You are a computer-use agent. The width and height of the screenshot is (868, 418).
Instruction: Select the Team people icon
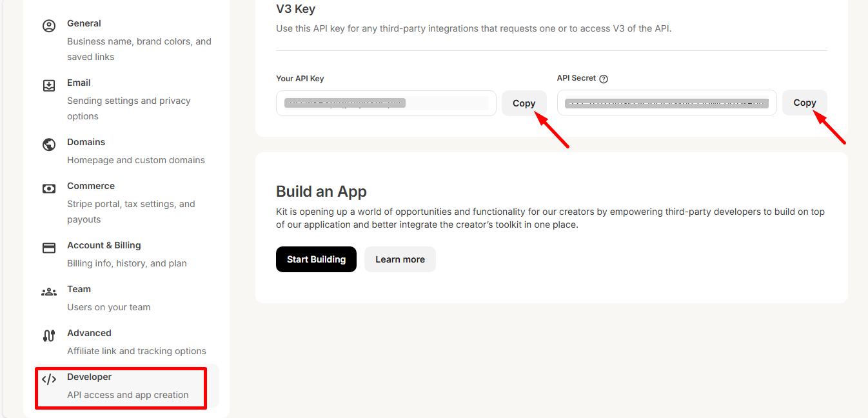(x=49, y=292)
